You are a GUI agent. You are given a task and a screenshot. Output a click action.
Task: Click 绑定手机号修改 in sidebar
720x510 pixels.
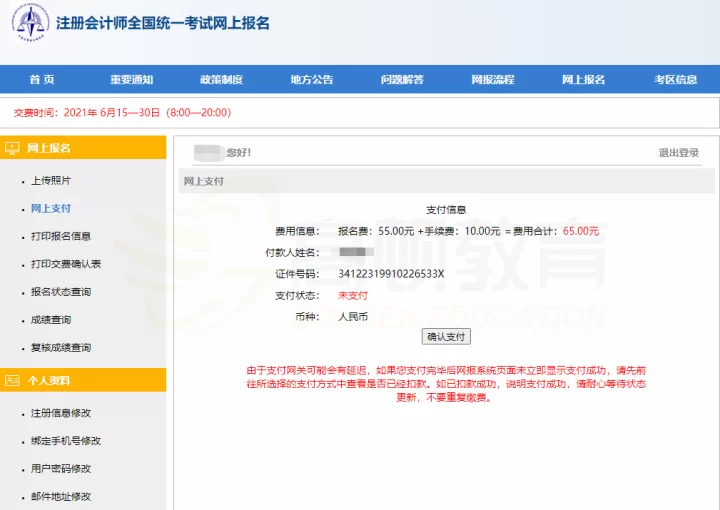[66, 441]
